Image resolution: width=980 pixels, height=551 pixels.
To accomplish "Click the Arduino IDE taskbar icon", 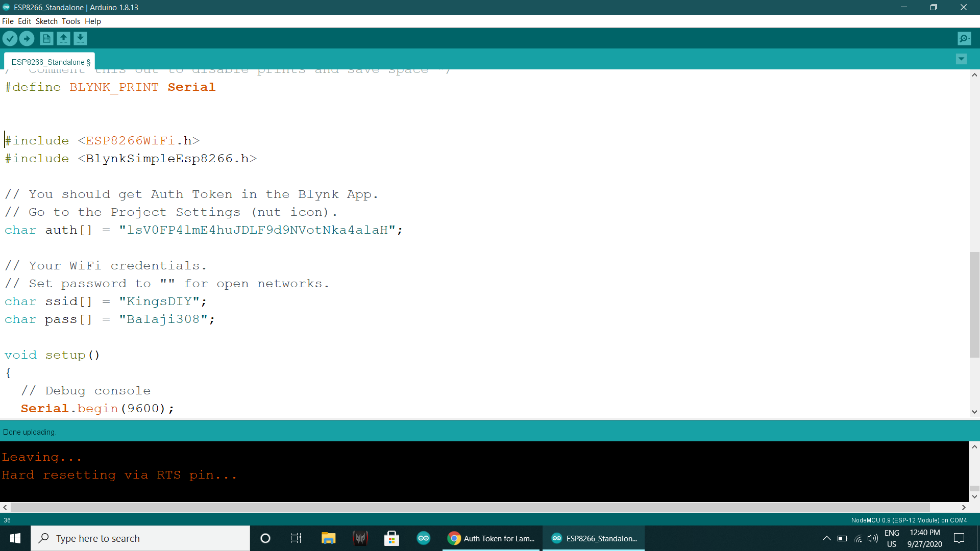I will pos(423,538).
